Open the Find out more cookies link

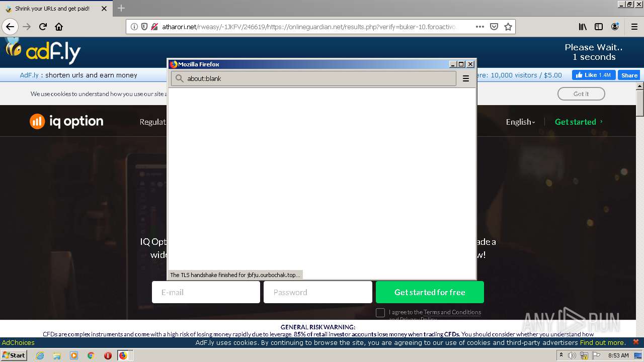point(602,342)
